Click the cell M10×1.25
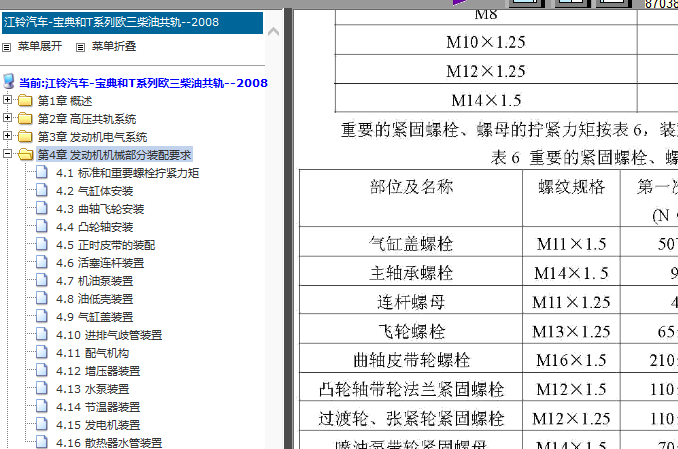 coord(486,41)
